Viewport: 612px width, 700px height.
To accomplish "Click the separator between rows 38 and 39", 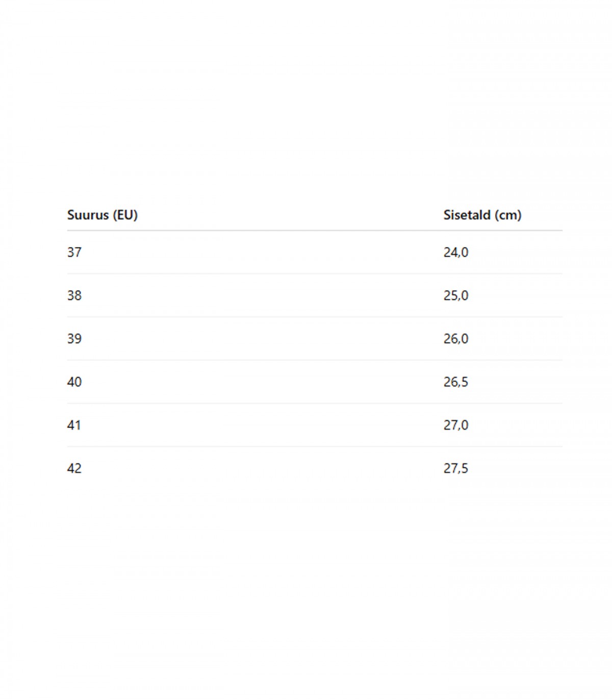I will tap(314, 317).
